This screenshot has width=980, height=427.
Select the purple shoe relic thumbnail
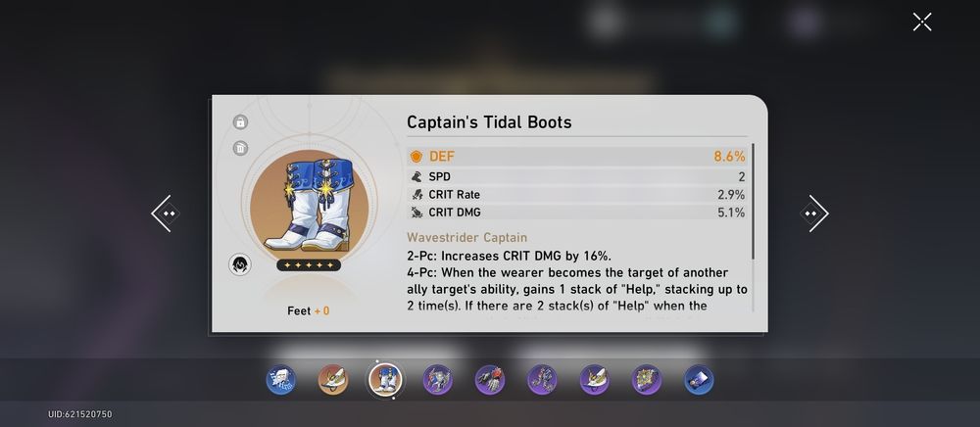pyautogui.click(x=595, y=380)
